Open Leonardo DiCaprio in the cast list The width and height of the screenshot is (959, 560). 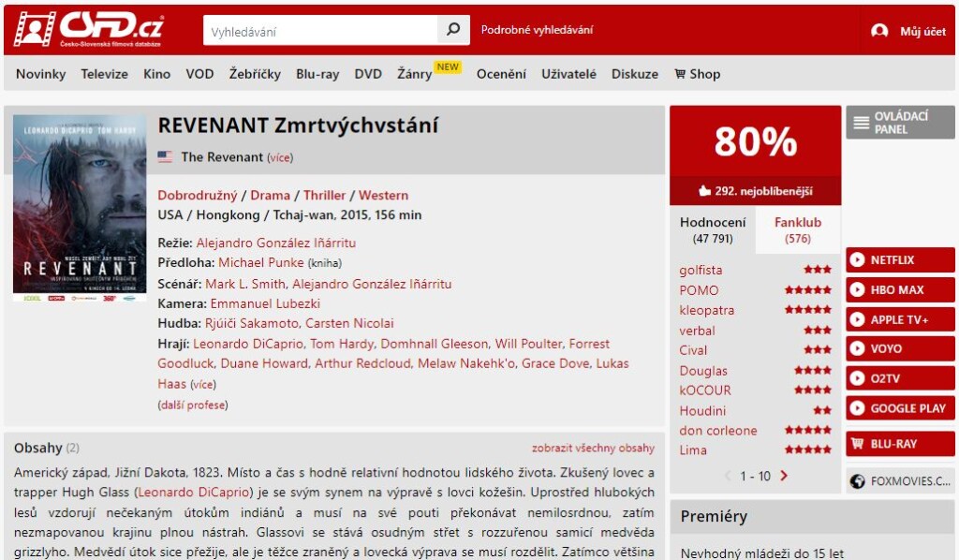click(x=248, y=344)
